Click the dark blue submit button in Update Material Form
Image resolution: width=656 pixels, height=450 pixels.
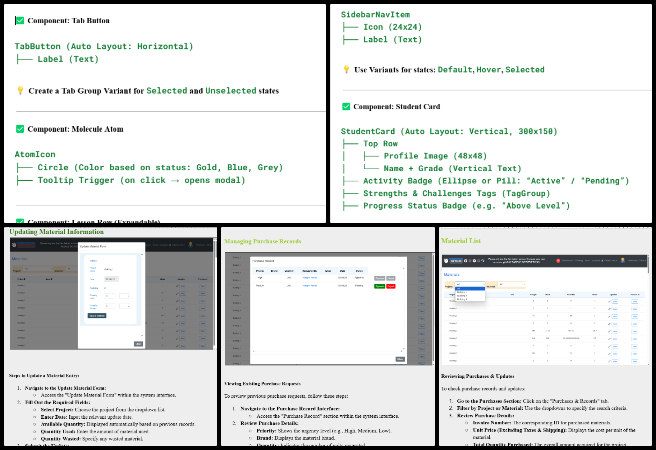point(97,315)
